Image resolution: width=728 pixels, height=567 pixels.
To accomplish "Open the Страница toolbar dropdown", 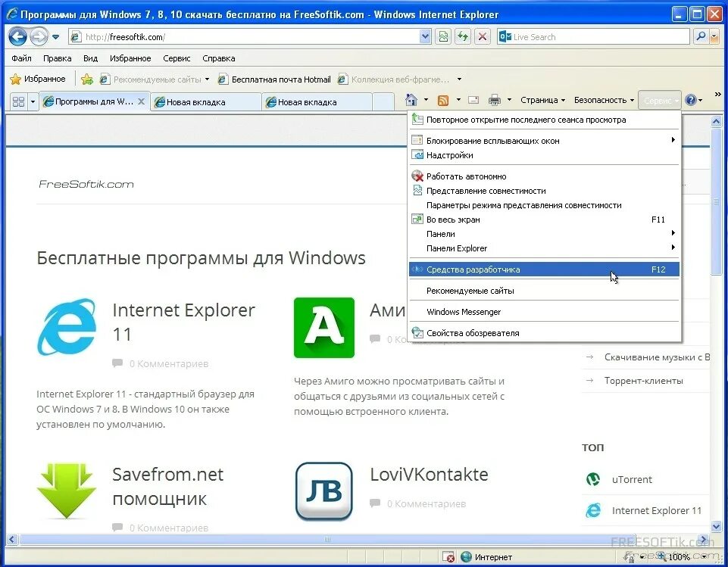I will (x=542, y=100).
